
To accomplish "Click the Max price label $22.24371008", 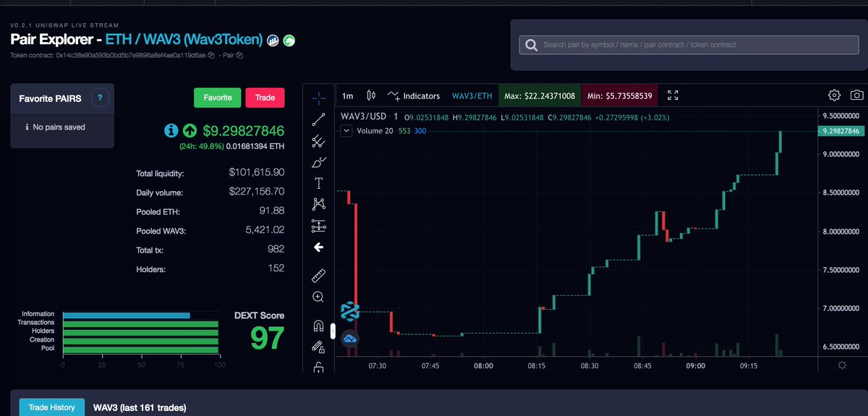I will click(x=540, y=95).
